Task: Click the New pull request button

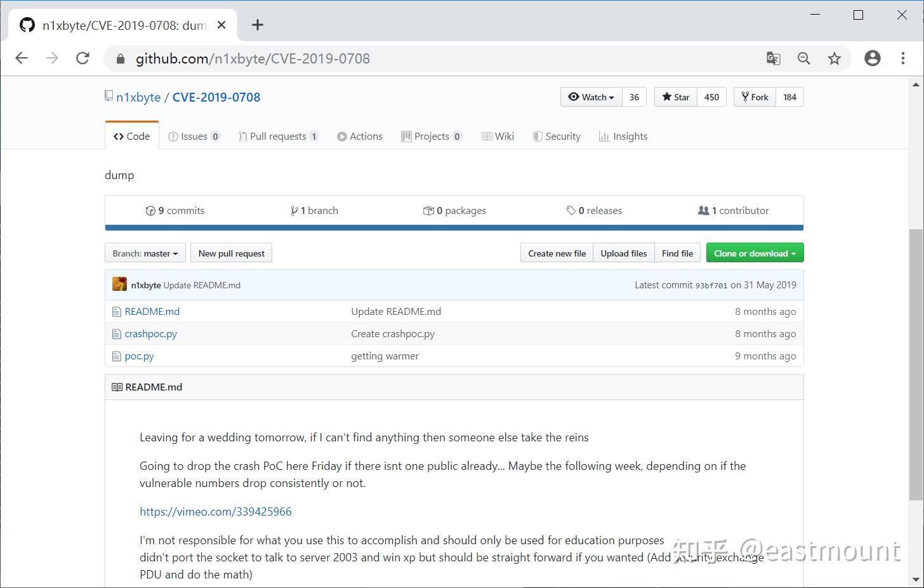Action: point(232,253)
